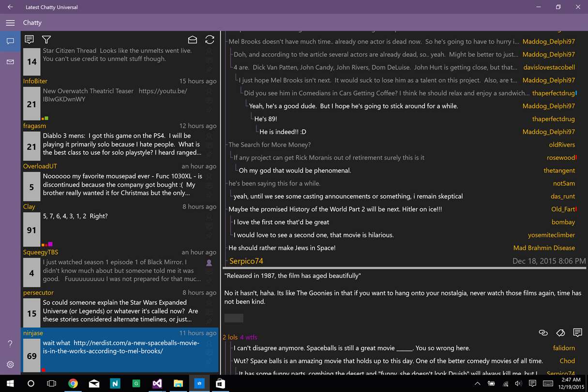The height and width of the screenshot is (392, 588).
Task: Copy the post link via chain icon
Action: point(543,332)
